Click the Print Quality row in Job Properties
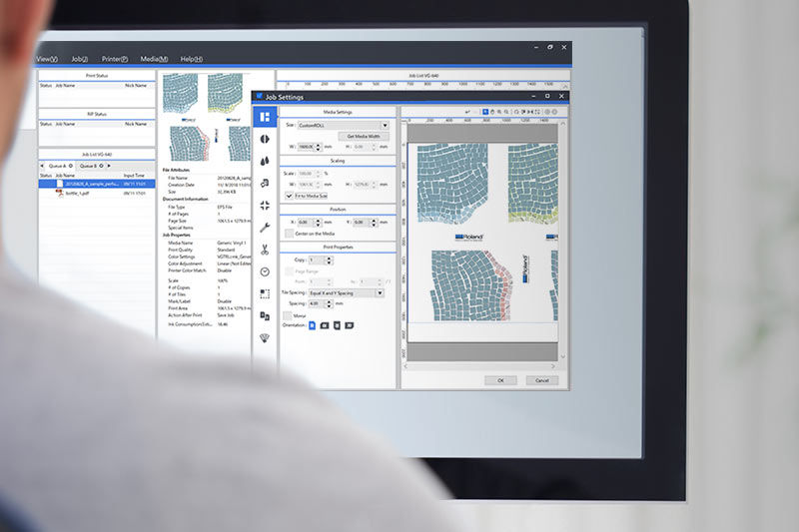This screenshot has height=532, width=799. (209, 250)
